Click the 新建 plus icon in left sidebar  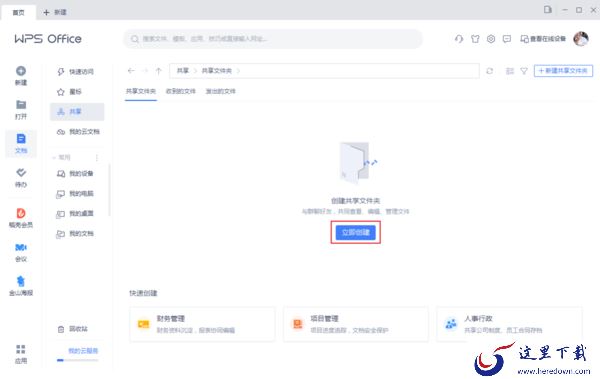coord(21,71)
